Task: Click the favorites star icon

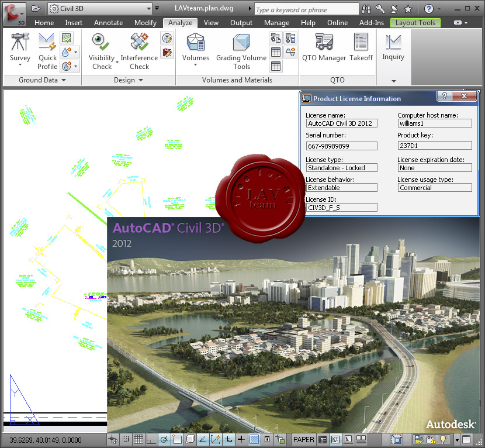Action: point(408,9)
